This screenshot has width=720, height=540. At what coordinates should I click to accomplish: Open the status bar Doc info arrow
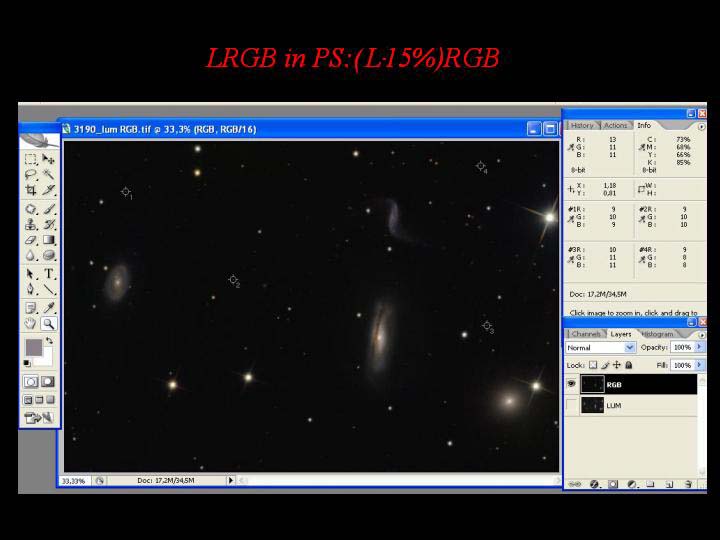point(231,480)
